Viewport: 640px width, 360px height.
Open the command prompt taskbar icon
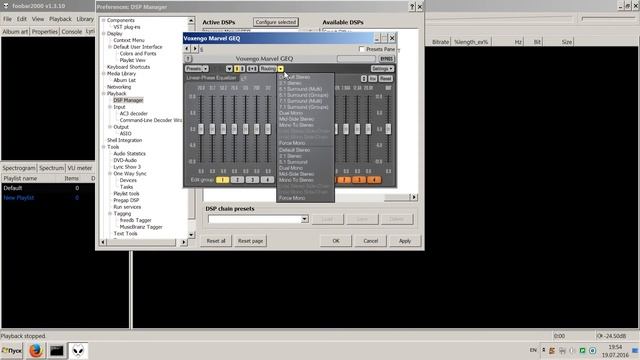57,350
